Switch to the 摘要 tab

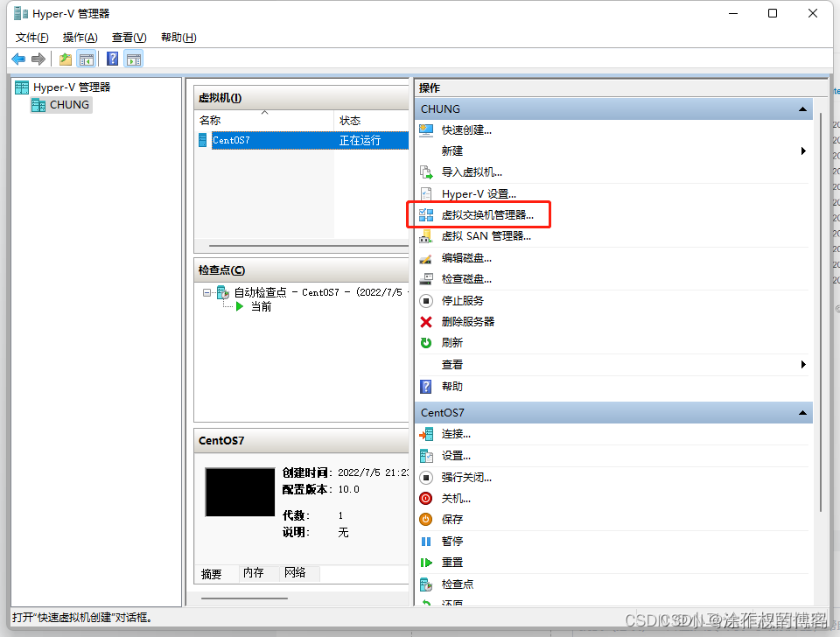[x=211, y=574]
